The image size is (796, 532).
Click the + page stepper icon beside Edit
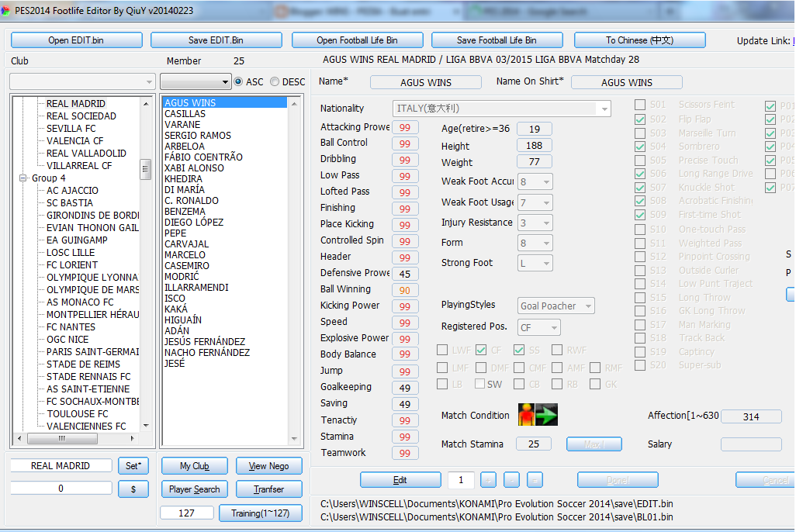(490, 480)
